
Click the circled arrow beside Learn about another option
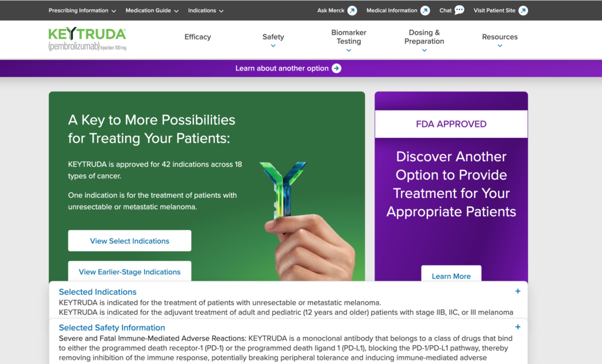point(336,68)
